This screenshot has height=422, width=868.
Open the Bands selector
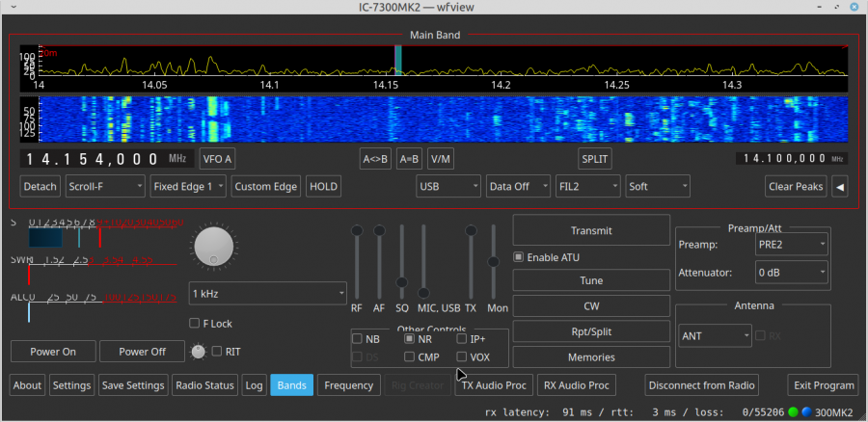(x=291, y=385)
